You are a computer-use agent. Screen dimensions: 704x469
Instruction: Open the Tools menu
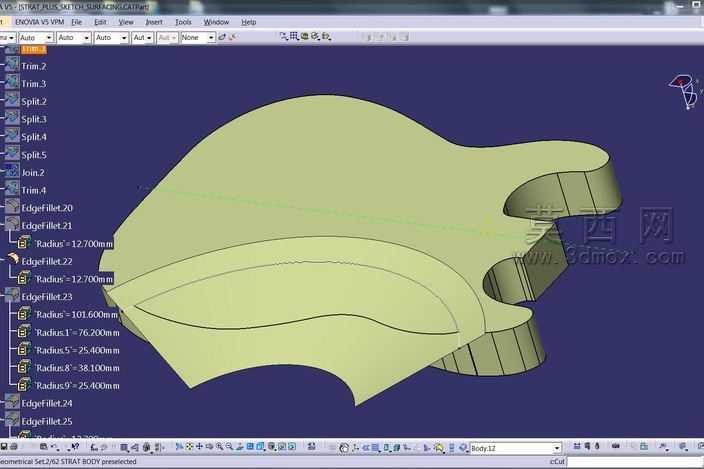pyautogui.click(x=183, y=22)
